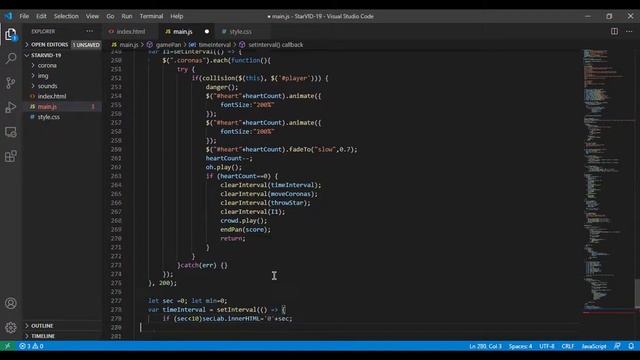Viewport: 640px width, 360px height.
Task: Expand img folder
Action: [x=43, y=76]
